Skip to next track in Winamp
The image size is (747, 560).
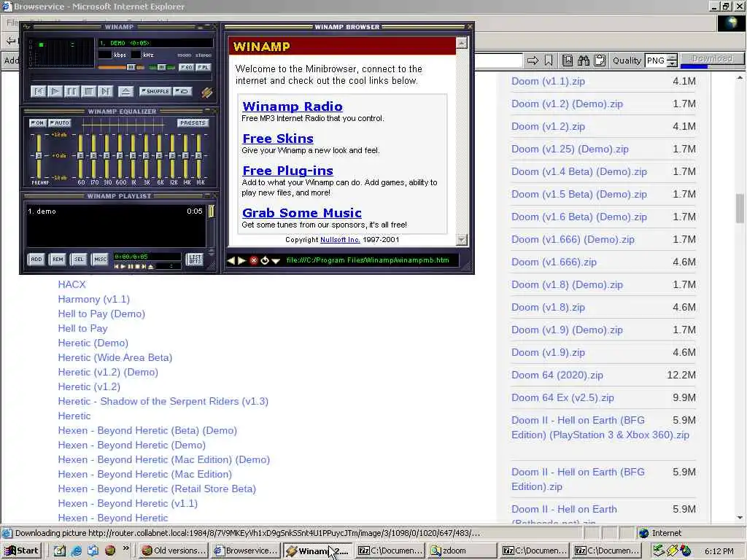[105, 91]
